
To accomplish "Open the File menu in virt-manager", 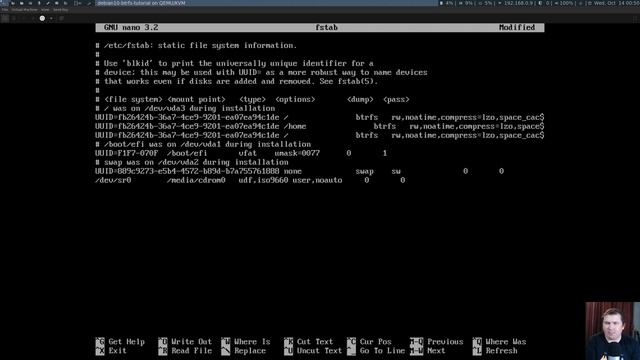I will click(x=5, y=10).
